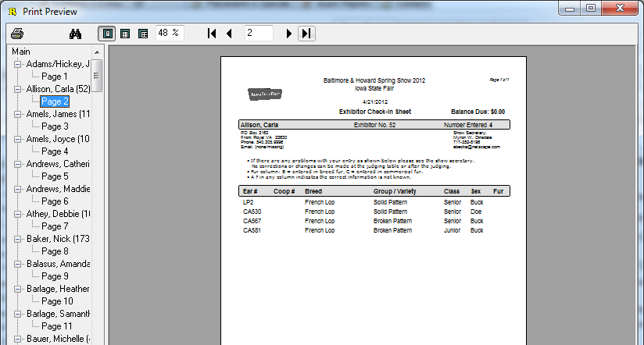Select Page 3 in the tree

(x=55, y=126)
